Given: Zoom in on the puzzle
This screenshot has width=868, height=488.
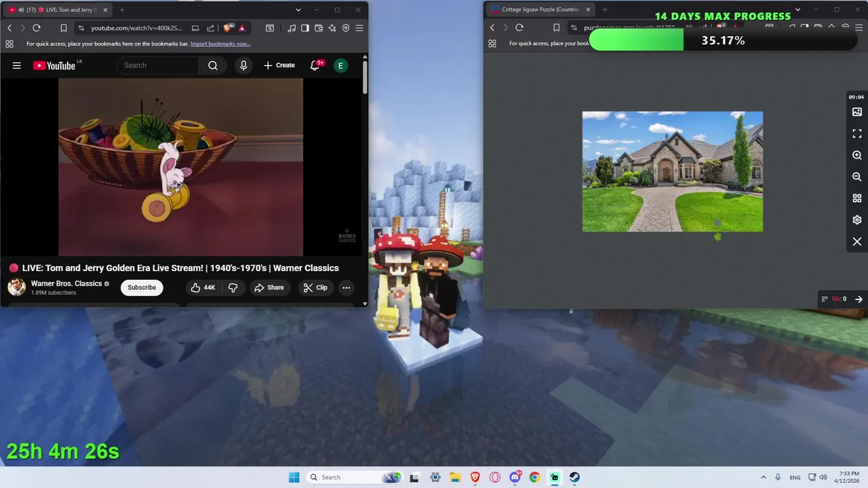Looking at the screenshot, I should tap(857, 155).
